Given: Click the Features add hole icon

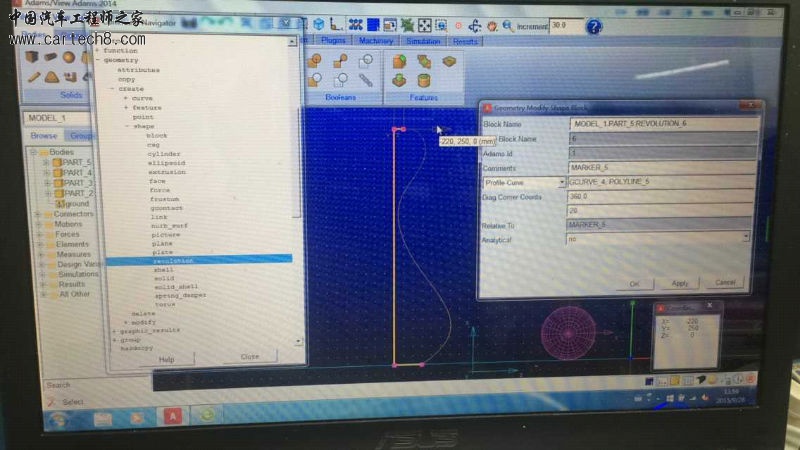Looking at the screenshot, I should (x=424, y=80).
